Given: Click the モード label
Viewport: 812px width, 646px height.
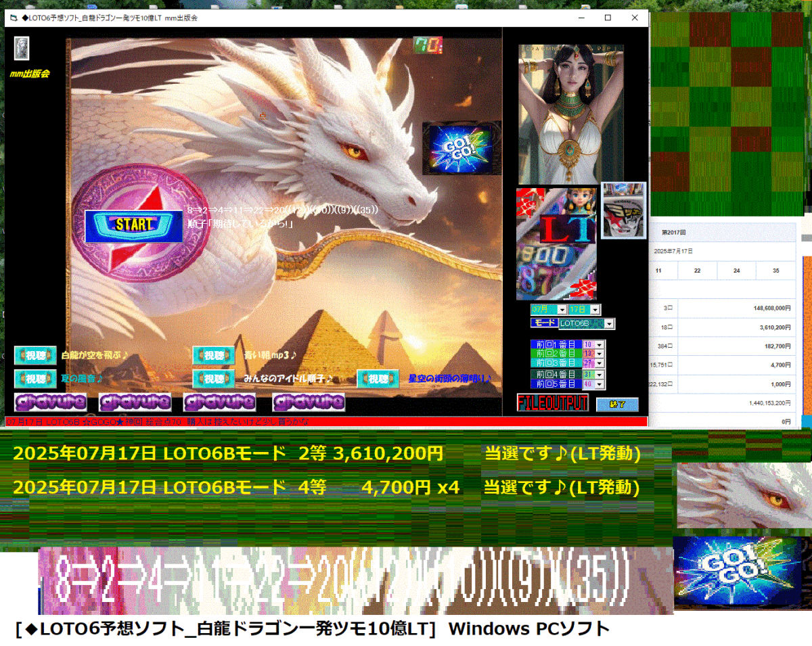Looking at the screenshot, I should click(x=544, y=323).
